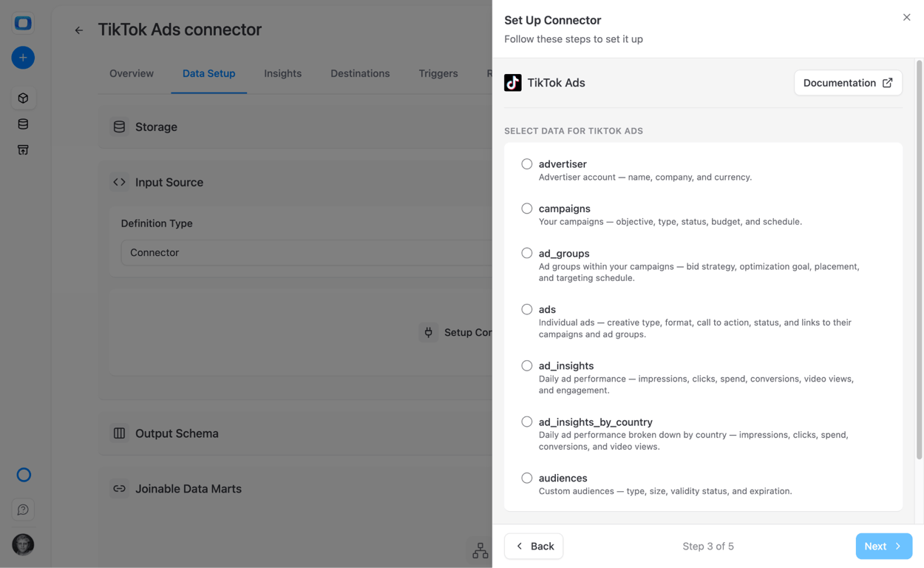The height and width of the screenshot is (568, 924).
Task: Select the ad_insights radio option
Action: pos(527,365)
